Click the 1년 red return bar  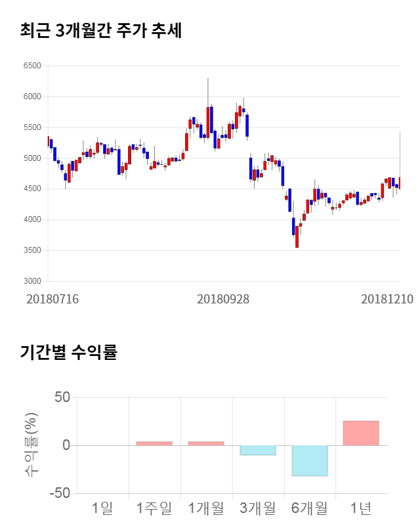[361, 433]
